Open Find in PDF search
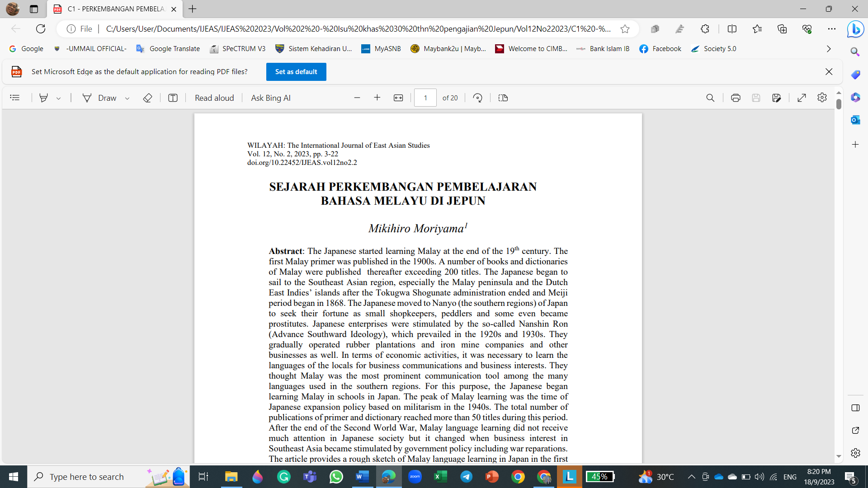The width and height of the screenshot is (868, 488). [710, 98]
